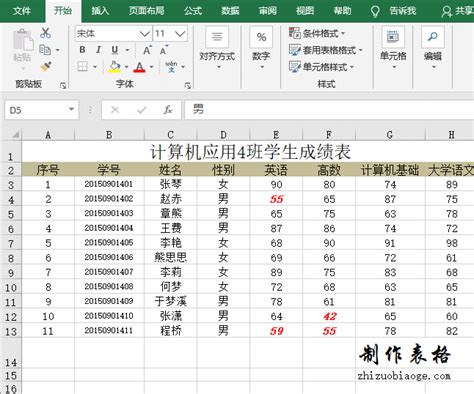The height and width of the screenshot is (394, 474).
Task: Click title 计算机应用4班学生成绩表
Action: [x=250, y=152]
